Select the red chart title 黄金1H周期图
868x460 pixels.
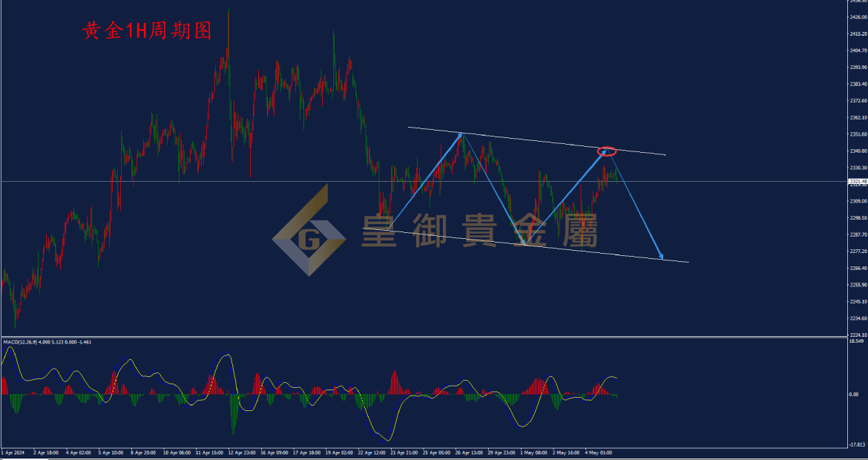pos(147,32)
